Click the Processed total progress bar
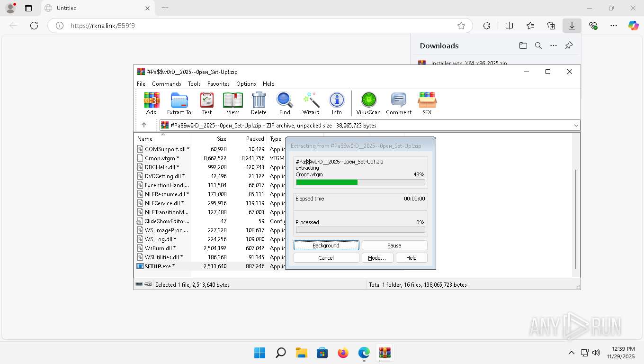 point(360,229)
